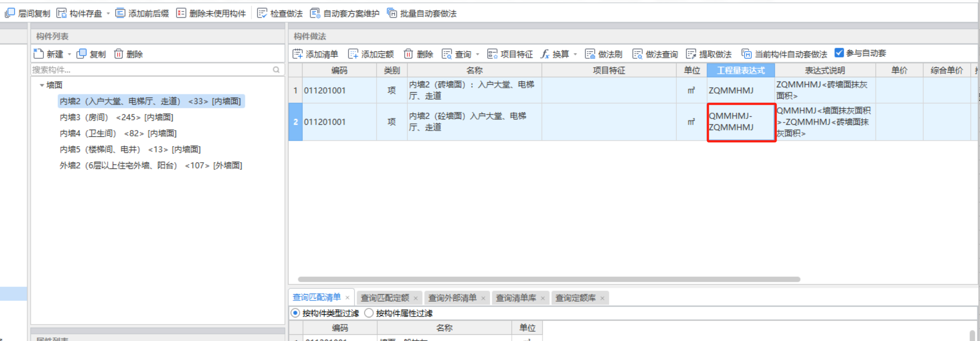
Task: Close the 查询外部清单 tab
Action: click(x=484, y=298)
